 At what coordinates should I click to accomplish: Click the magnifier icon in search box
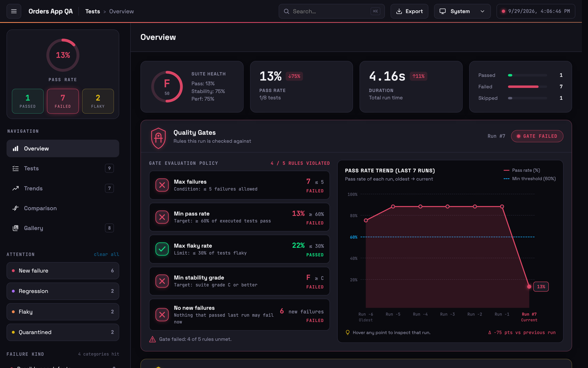[287, 11]
